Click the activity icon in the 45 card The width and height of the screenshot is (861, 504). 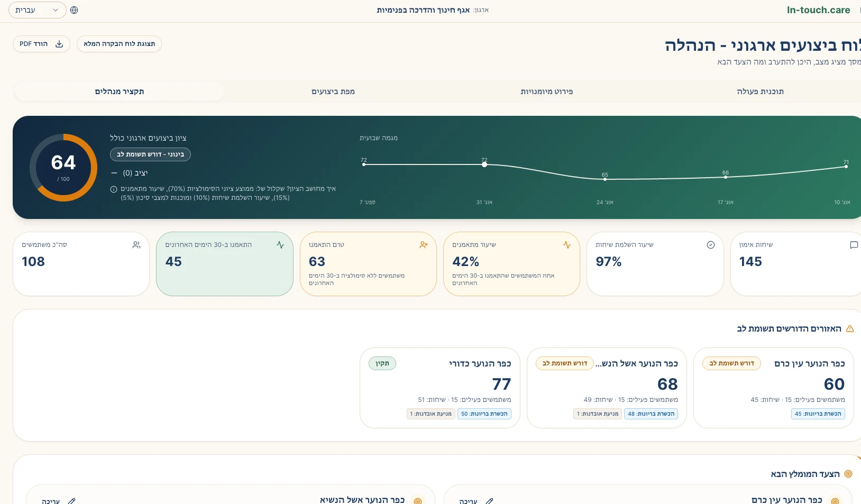click(280, 245)
